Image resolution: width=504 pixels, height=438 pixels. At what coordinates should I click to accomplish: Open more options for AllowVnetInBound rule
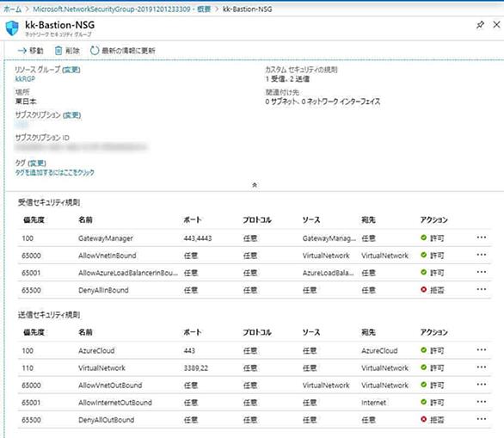481,255
